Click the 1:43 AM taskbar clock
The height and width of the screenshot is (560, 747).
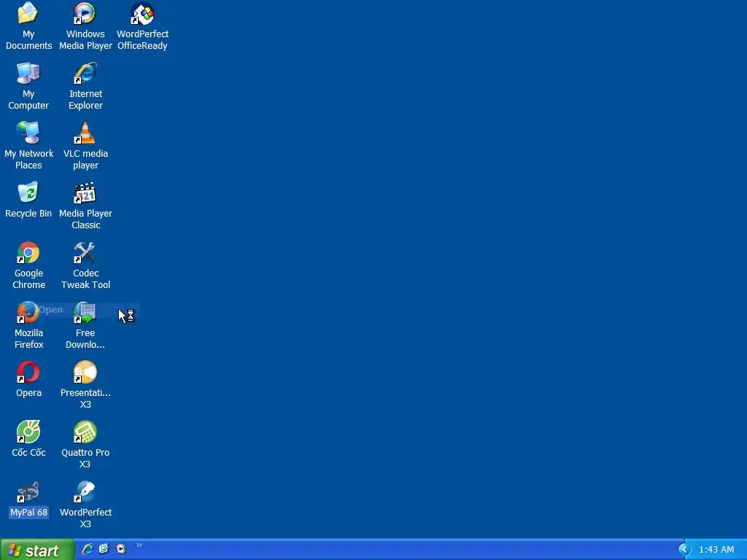(x=716, y=550)
